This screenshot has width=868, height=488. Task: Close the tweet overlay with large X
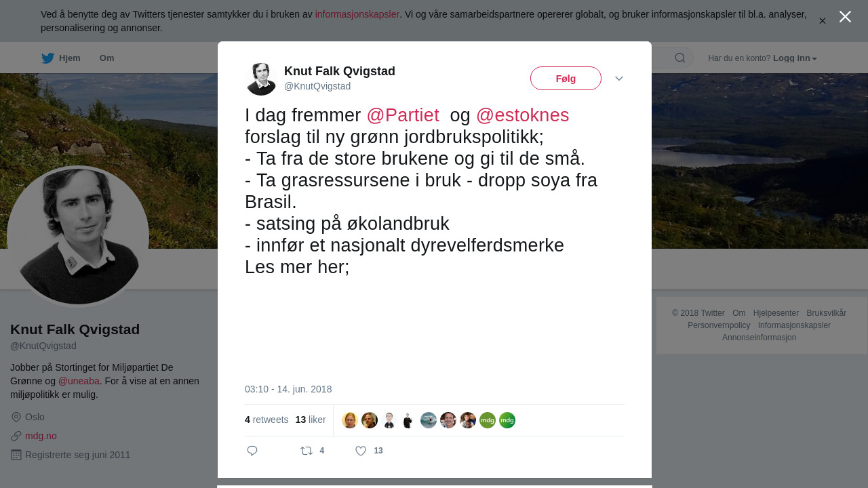coord(845,17)
